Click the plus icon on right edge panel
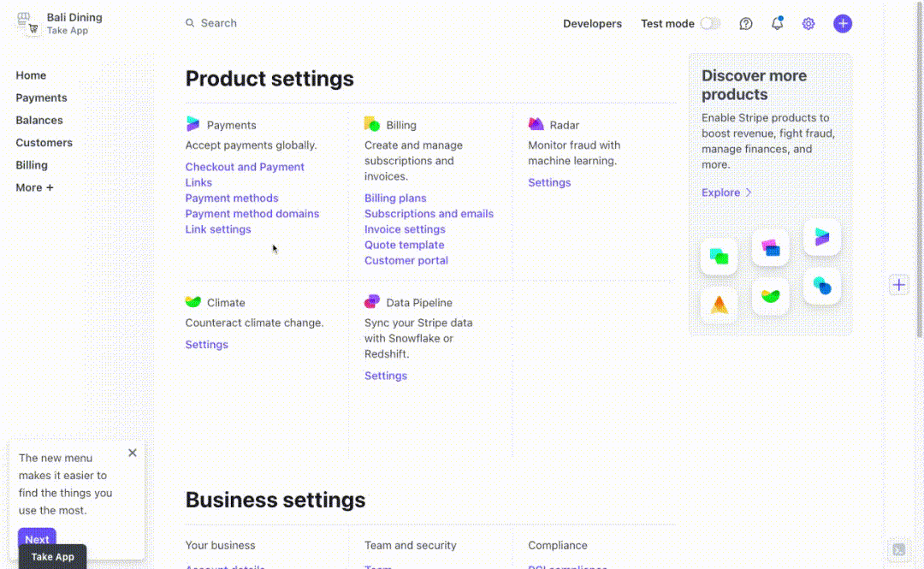This screenshot has height=569, width=924. tap(898, 285)
